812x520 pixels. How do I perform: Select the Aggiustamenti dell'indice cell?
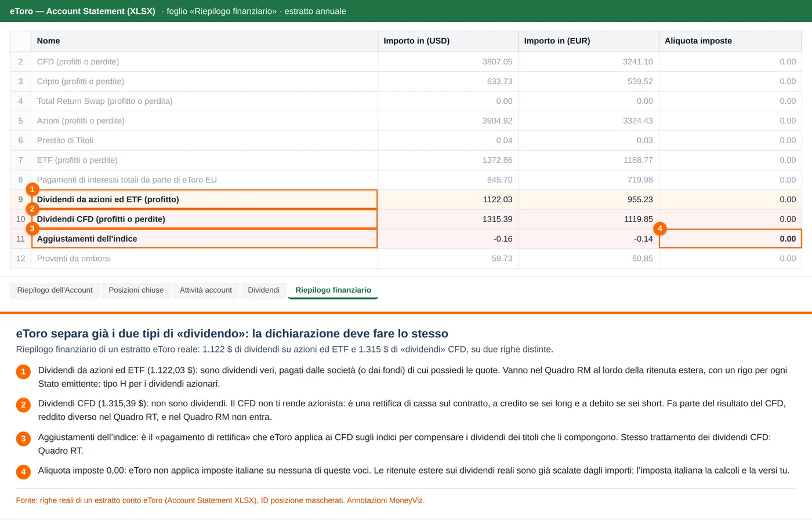click(x=204, y=239)
